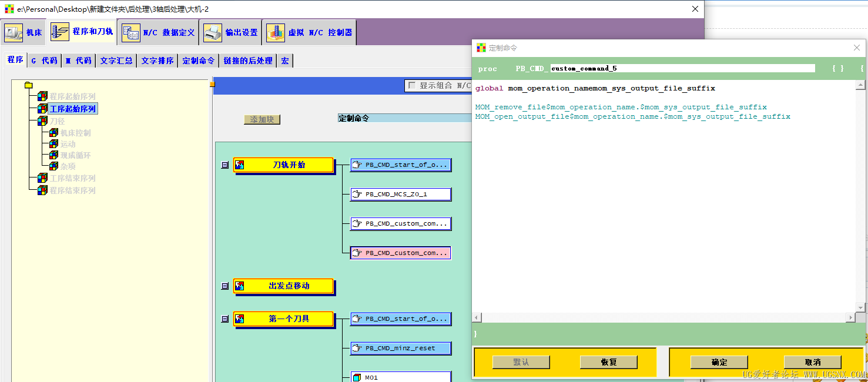Click puzzle icon on 刀轨开始 marker

pos(240,165)
